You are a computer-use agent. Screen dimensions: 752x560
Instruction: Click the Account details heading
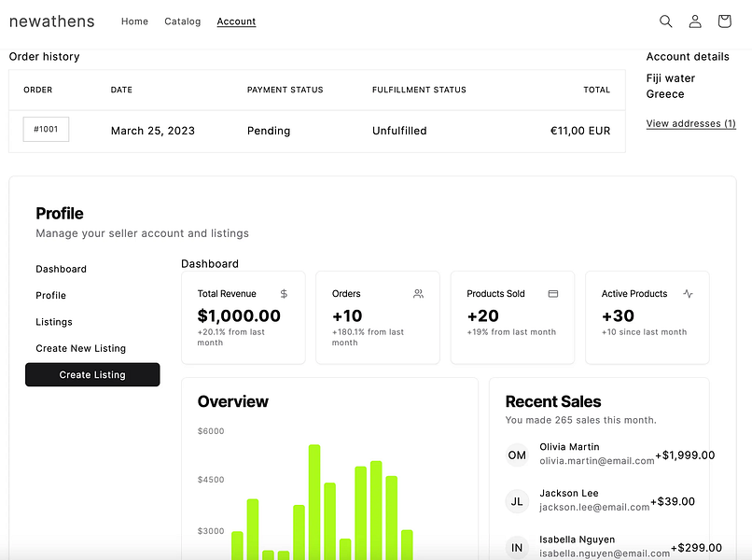(688, 56)
